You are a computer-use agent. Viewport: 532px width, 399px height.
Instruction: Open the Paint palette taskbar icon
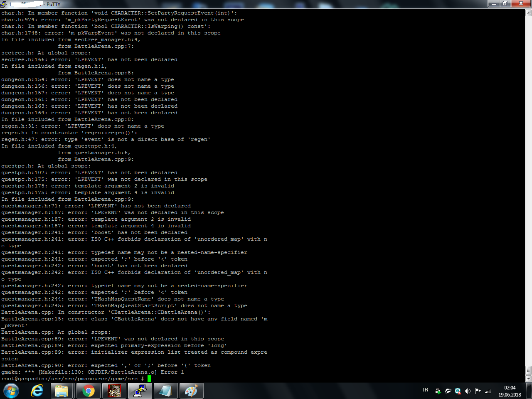click(x=191, y=391)
